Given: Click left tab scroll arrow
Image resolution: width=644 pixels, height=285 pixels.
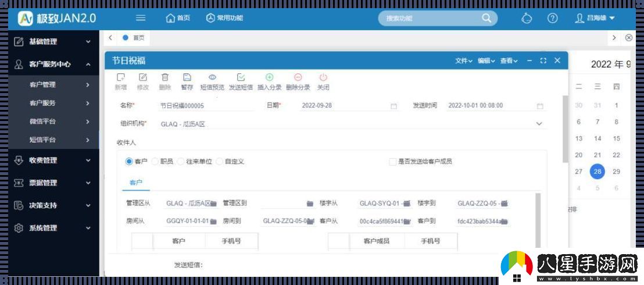Looking at the screenshot, I should tap(110, 38).
